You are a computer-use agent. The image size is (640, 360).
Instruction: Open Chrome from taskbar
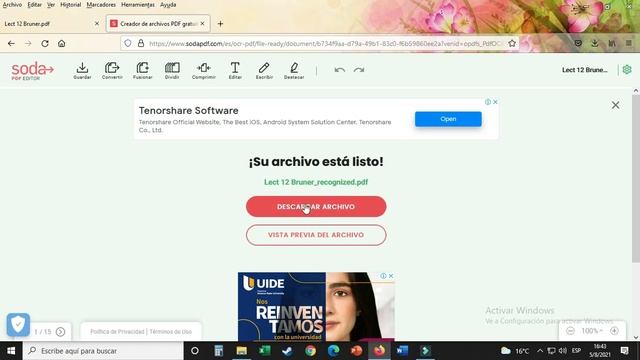point(311,351)
